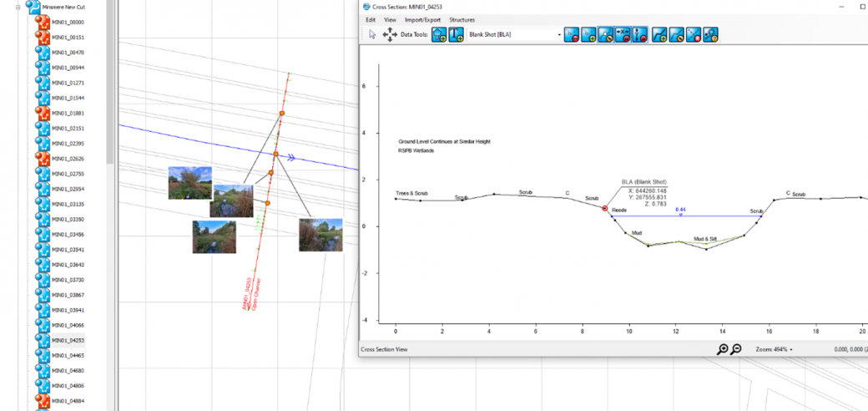
Task: Select MIN01_00944 in the tree
Action: click(68, 68)
